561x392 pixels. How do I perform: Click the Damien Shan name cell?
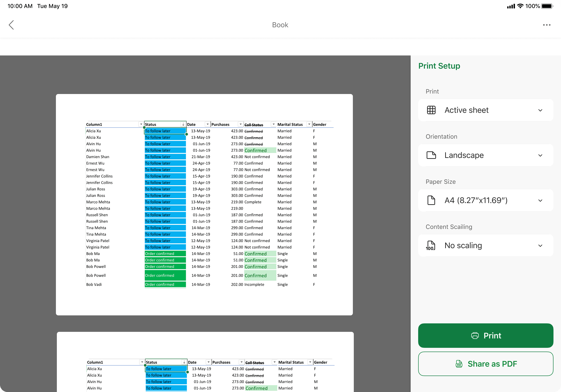click(98, 157)
